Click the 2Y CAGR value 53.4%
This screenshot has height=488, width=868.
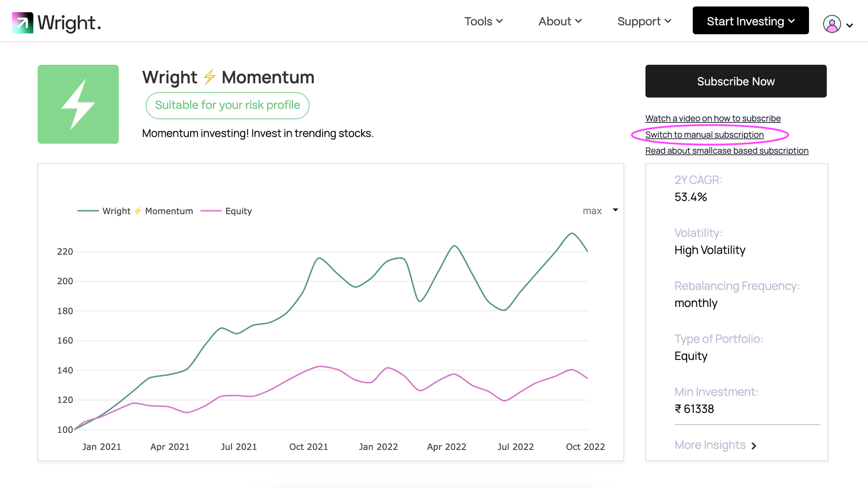pos(690,197)
